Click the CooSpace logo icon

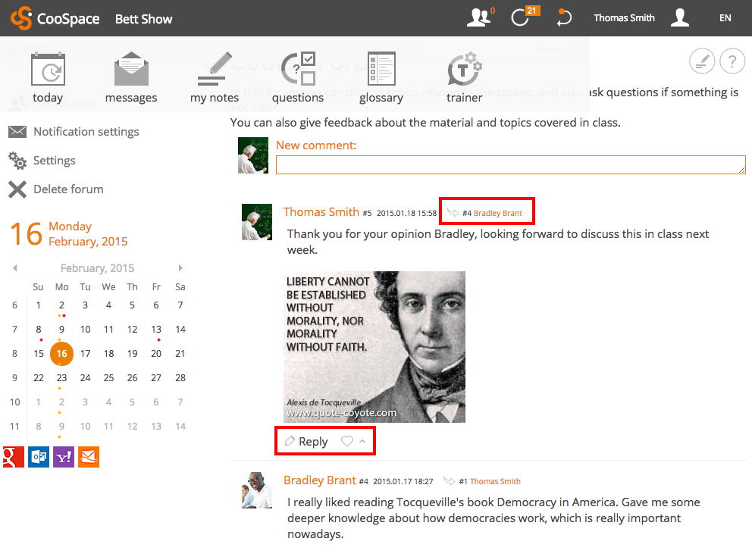[x=21, y=18]
